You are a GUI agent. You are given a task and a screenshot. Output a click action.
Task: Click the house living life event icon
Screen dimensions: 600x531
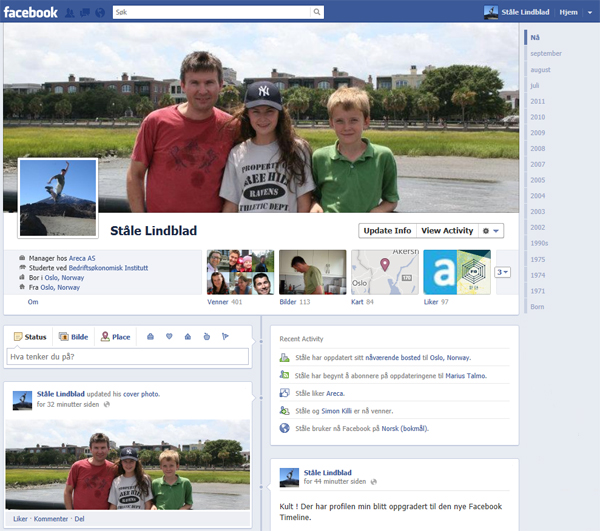(188, 336)
